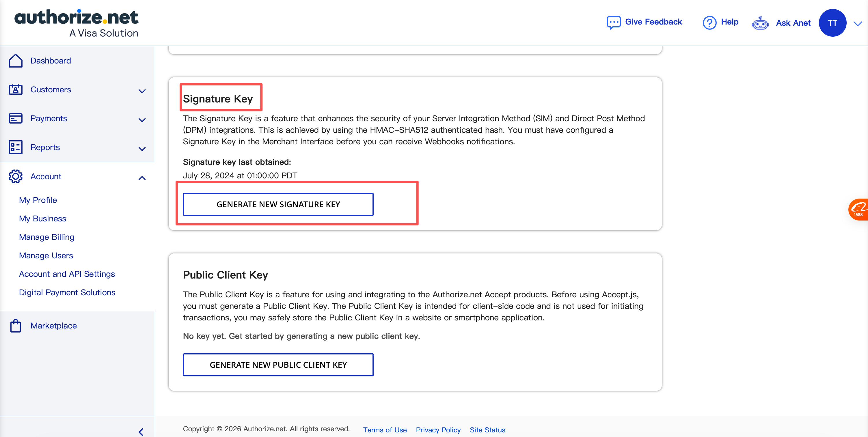This screenshot has height=437, width=868.
Task: Open the user profile dropdown arrow
Action: pyautogui.click(x=858, y=23)
